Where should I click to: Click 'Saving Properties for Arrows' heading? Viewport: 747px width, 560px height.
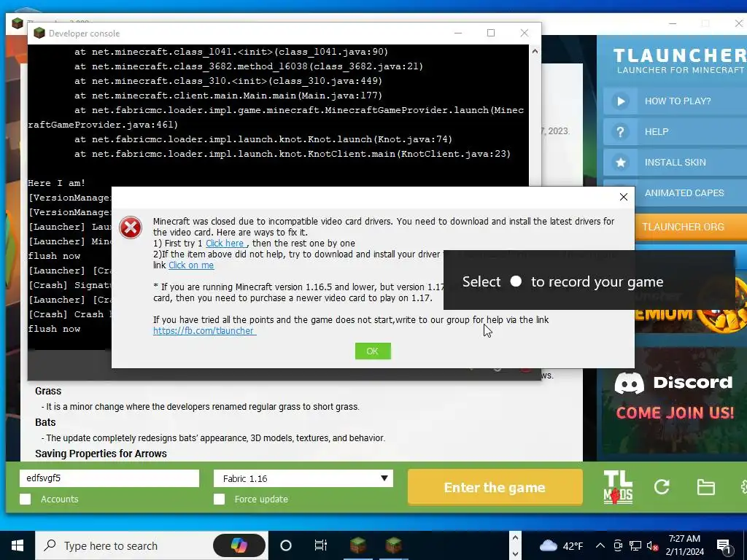(x=101, y=454)
